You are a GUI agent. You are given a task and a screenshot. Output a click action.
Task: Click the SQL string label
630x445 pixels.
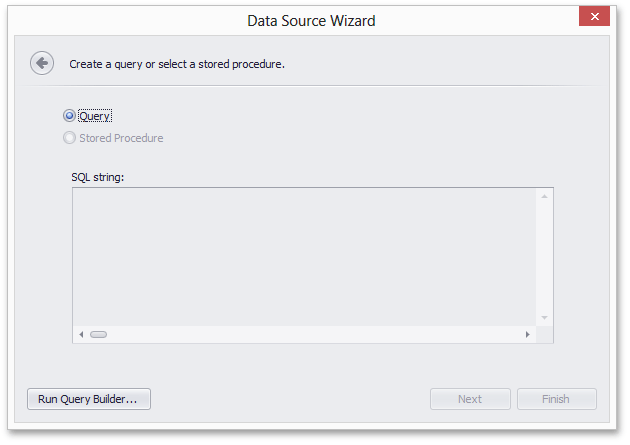point(98,177)
